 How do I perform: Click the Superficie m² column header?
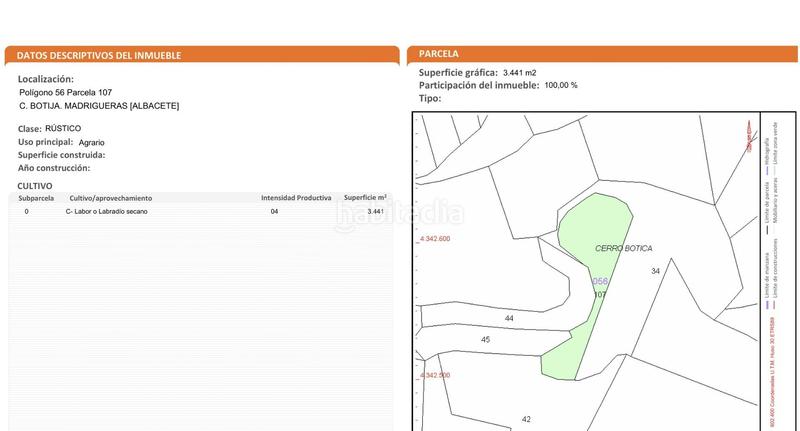pyautogui.click(x=365, y=198)
